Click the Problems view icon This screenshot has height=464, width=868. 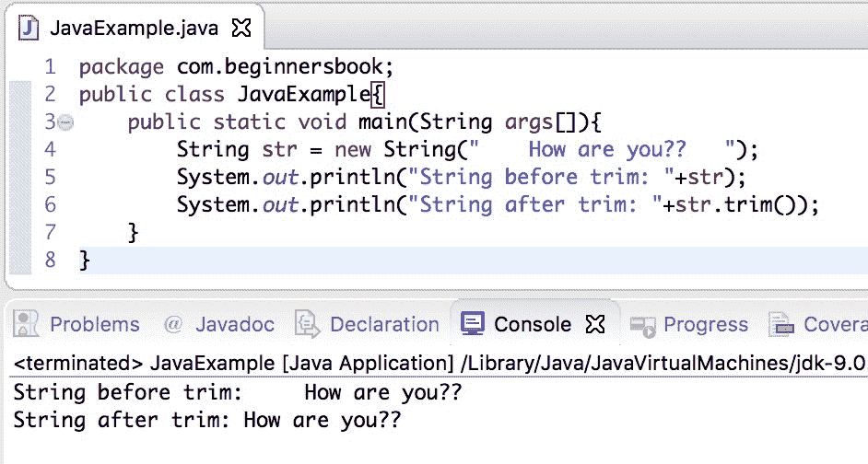(29, 324)
